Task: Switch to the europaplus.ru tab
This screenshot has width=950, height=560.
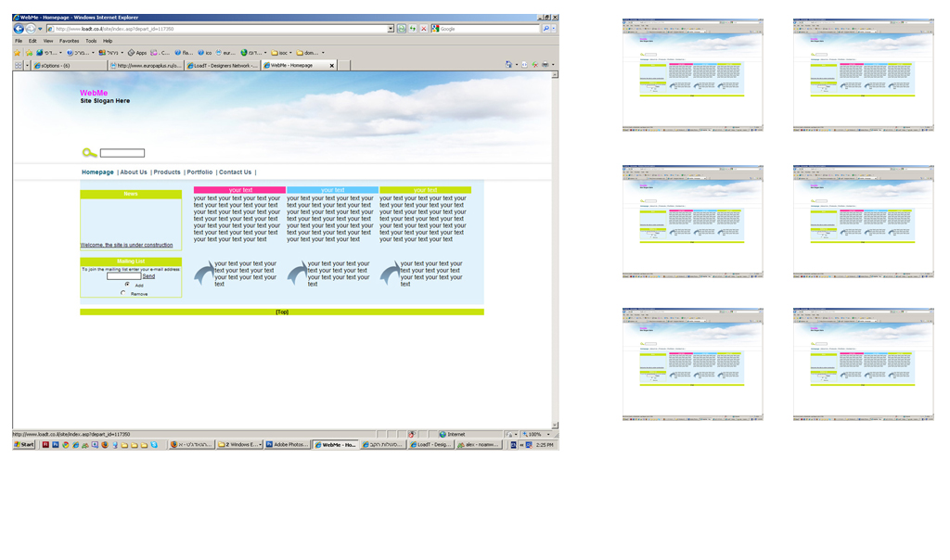Action: coord(146,66)
